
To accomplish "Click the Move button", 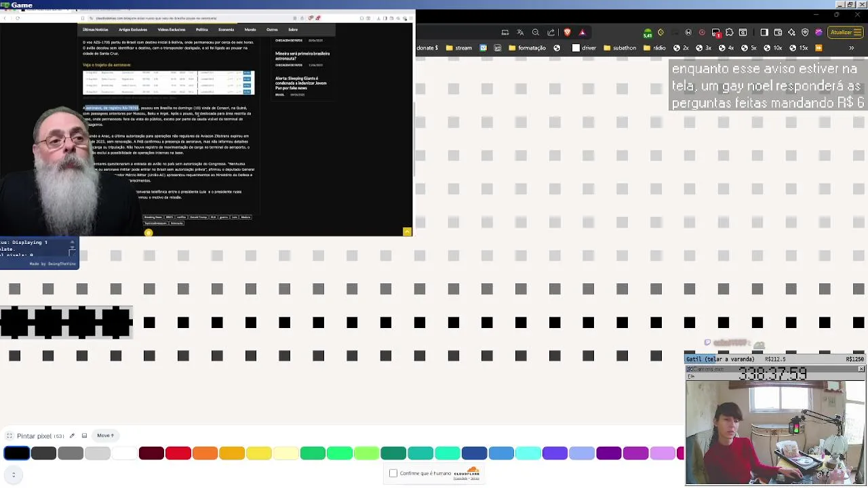I will (x=105, y=435).
